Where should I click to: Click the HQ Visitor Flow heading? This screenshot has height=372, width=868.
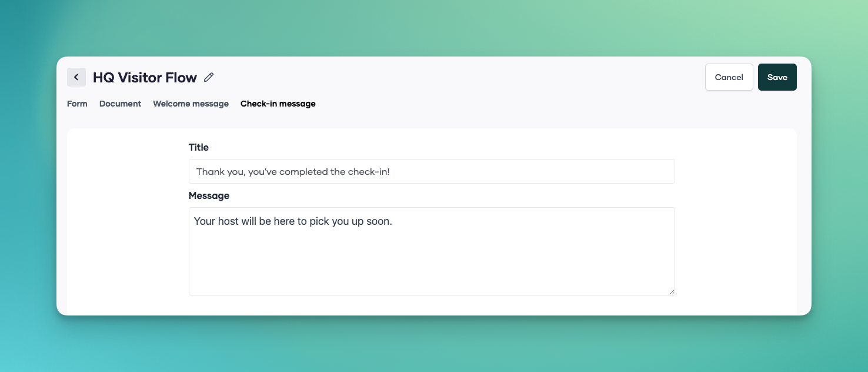[x=145, y=77]
